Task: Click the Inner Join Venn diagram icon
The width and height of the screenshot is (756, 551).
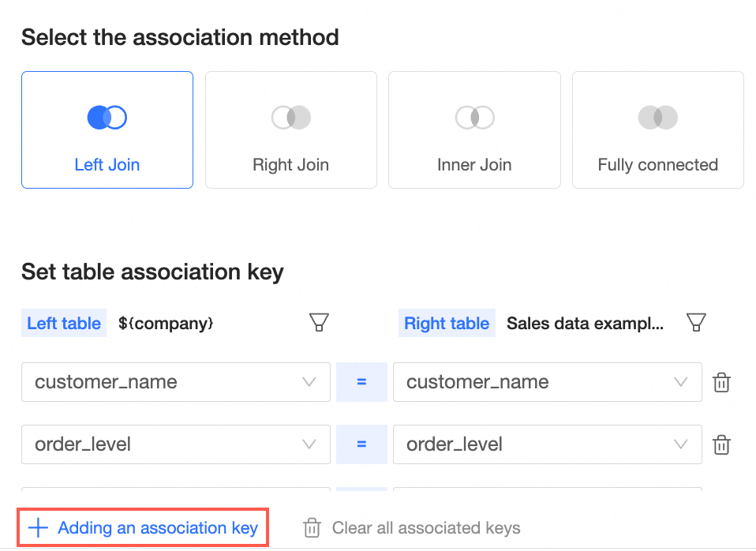Action: [x=474, y=118]
